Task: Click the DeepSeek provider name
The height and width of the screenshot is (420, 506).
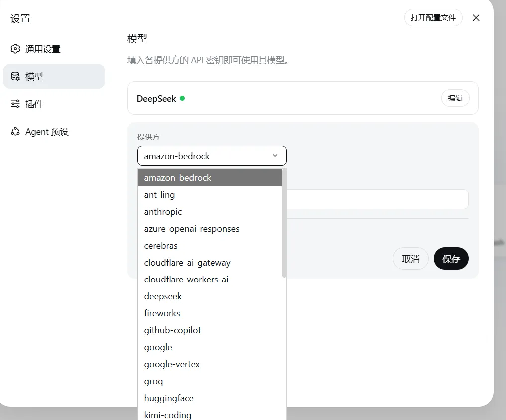Action: (156, 99)
